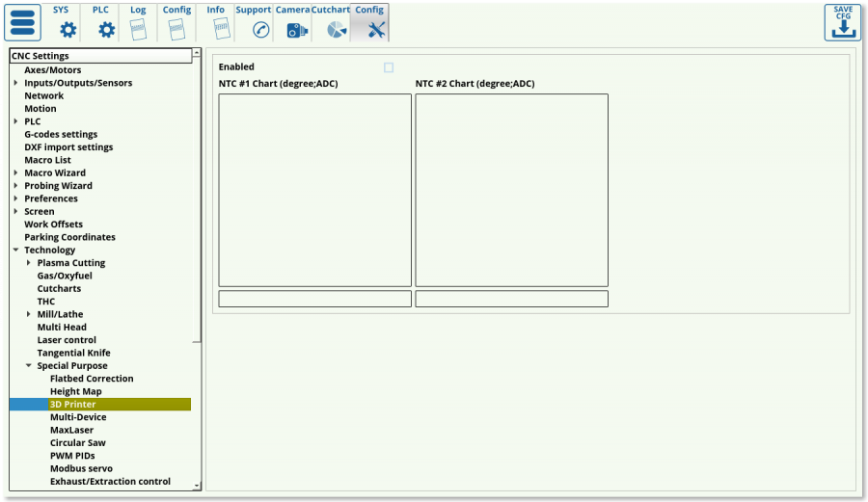
Task: Click the input field below NTC #2 chart
Action: (x=511, y=299)
